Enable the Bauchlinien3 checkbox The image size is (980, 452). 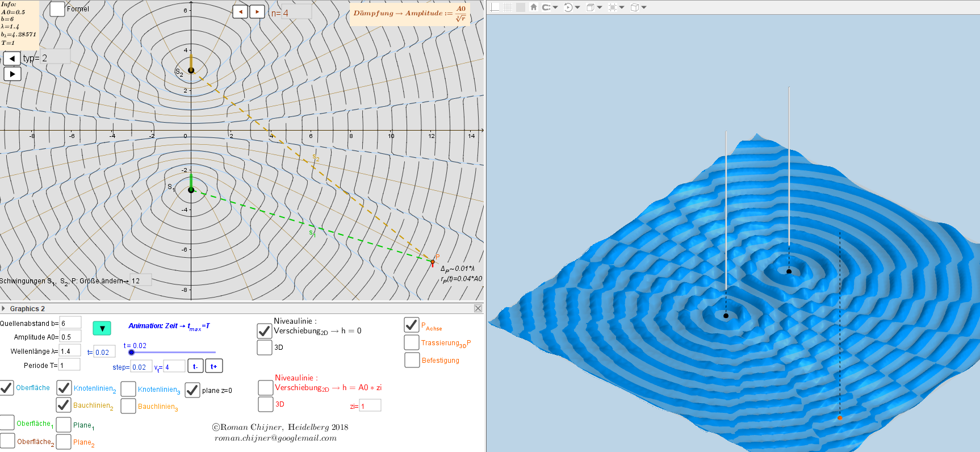click(x=128, y=406)
